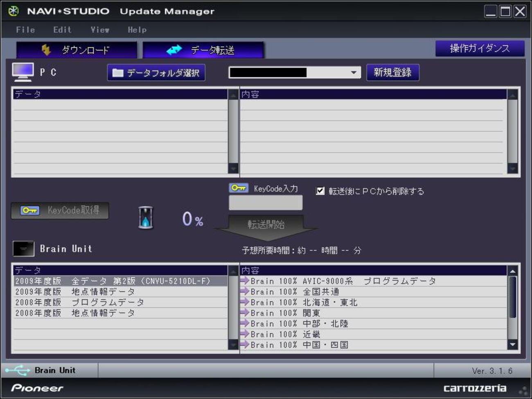Click Brain 100% 全国共通 text
Viewport: 532px width, 399px height.
click(295, 292)
